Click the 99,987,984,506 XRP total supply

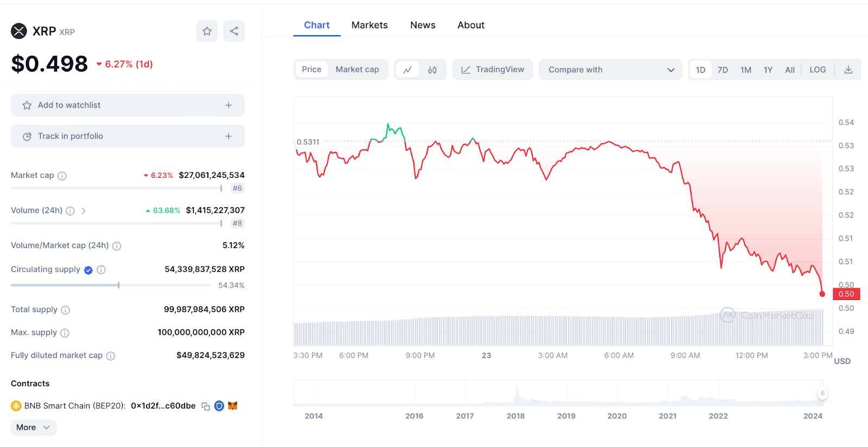205,309
